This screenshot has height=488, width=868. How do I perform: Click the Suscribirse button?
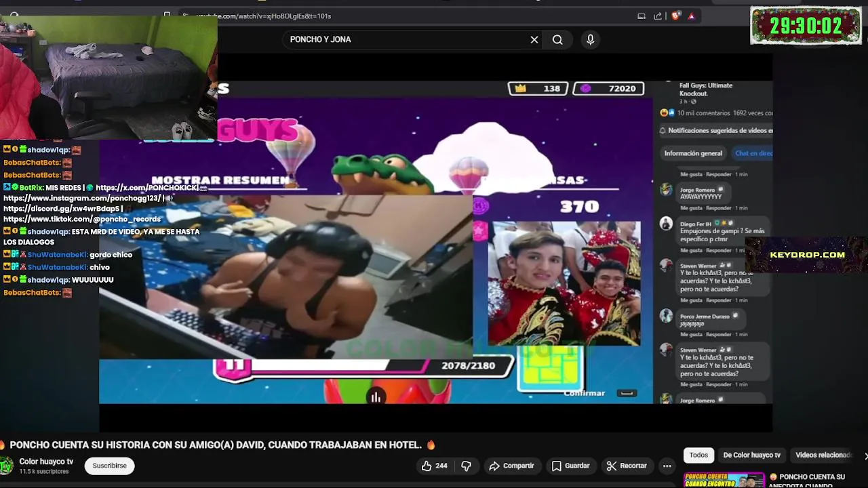tap(109, 466)
